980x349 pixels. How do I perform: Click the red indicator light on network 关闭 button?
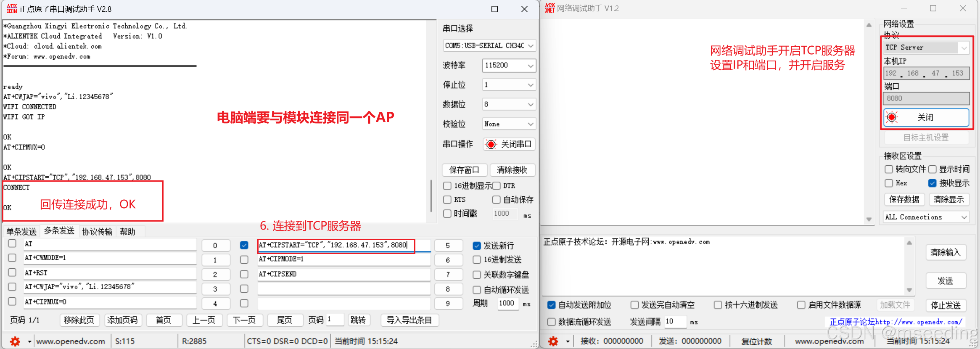(892, 117)
